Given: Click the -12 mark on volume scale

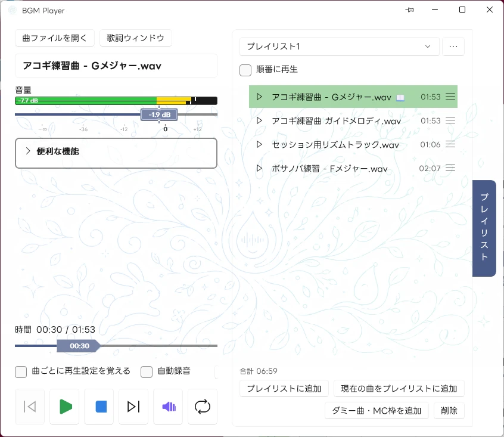Looking at the screenshot, I should (124, 129).
